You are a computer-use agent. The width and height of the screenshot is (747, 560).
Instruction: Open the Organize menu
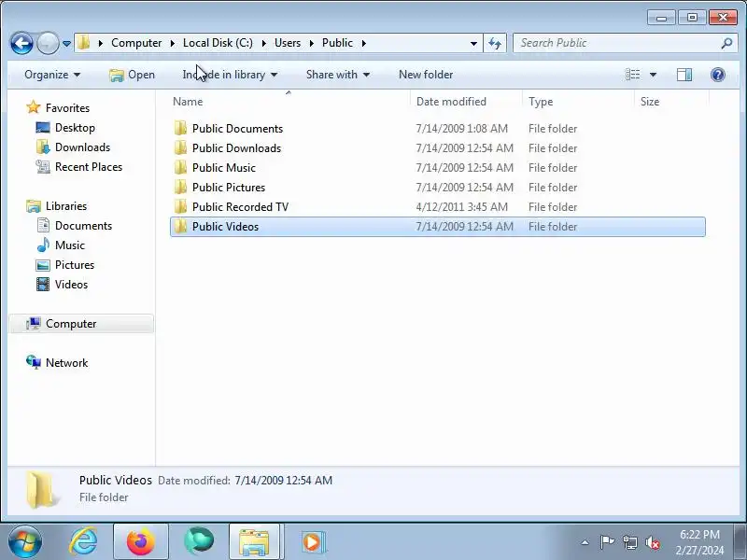[x=52, y=75]
